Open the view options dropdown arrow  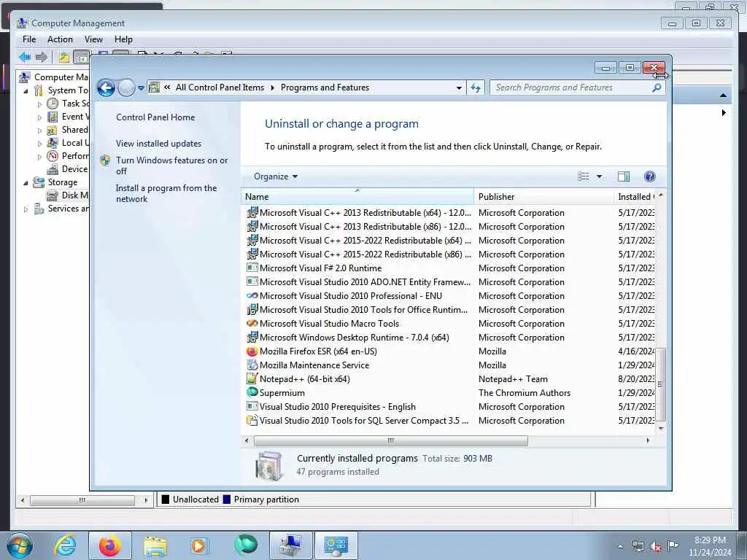(600, 176)
